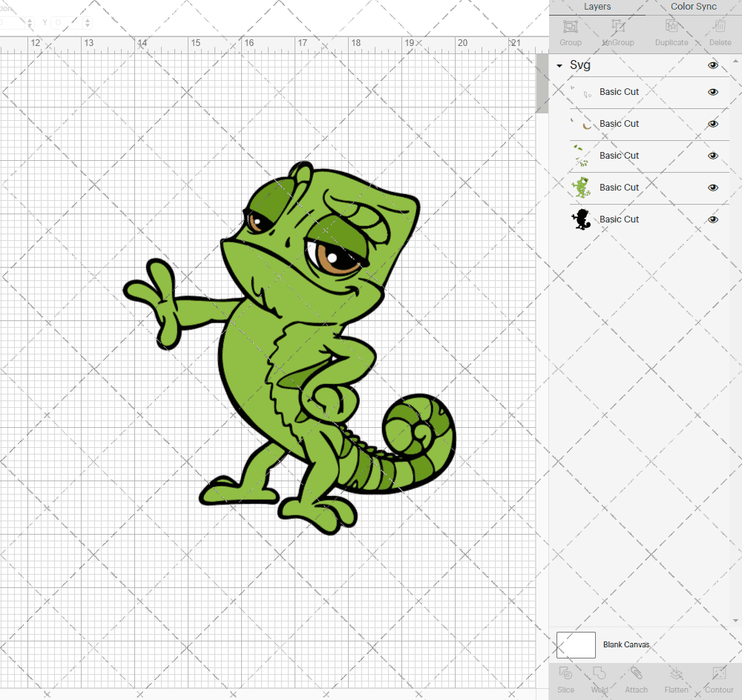The height and width of the screenshot is (700, 742).
Task: Open the Y position input stepper
Action: (87, 22)
